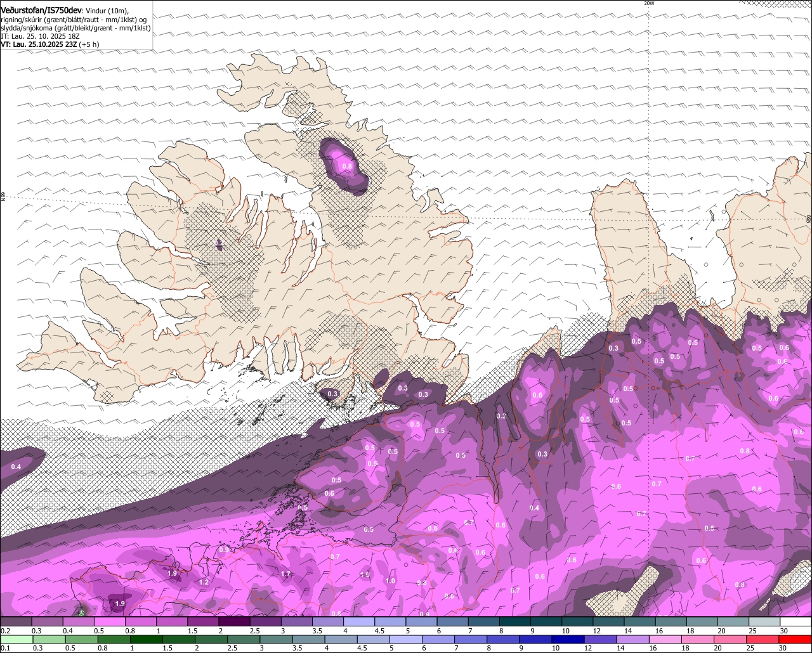This screenshot has width=812, height=653.
Task: Click the white top-row legend swatch above 30
Action: (x=796, y=621)
